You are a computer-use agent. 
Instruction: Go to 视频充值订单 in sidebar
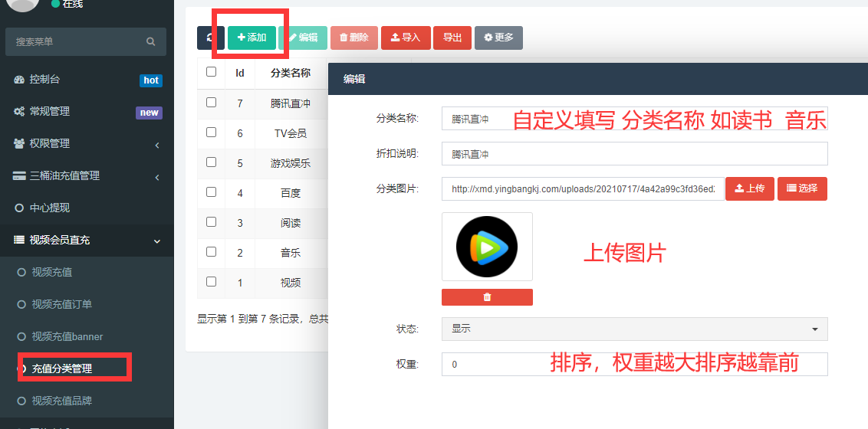pyautogui.click(x=61, y=305)
